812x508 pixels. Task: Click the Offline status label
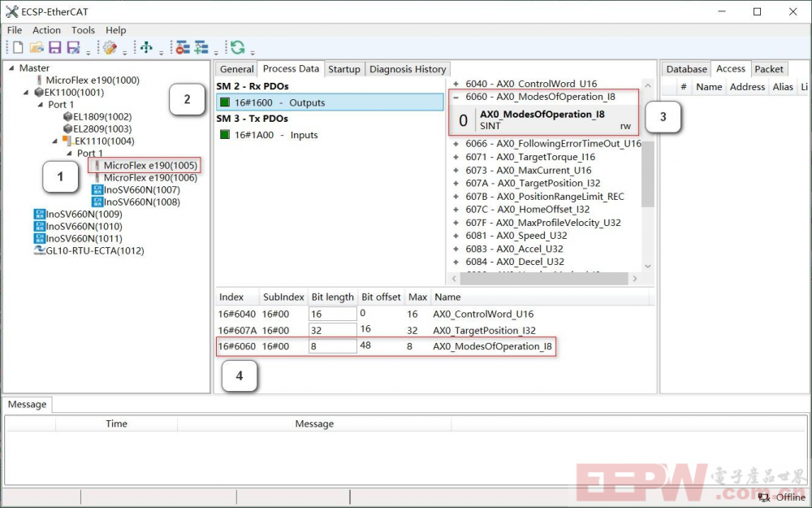[x=791, y=497]
